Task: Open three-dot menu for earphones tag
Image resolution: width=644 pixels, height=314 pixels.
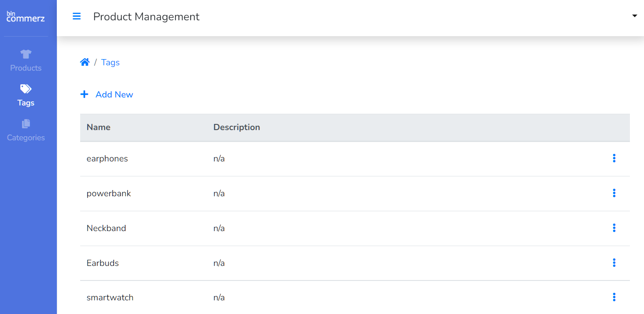Action: click(614, 158)
